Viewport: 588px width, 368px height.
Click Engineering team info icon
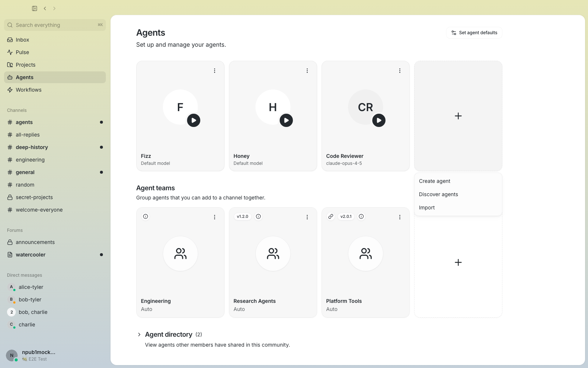146,216
